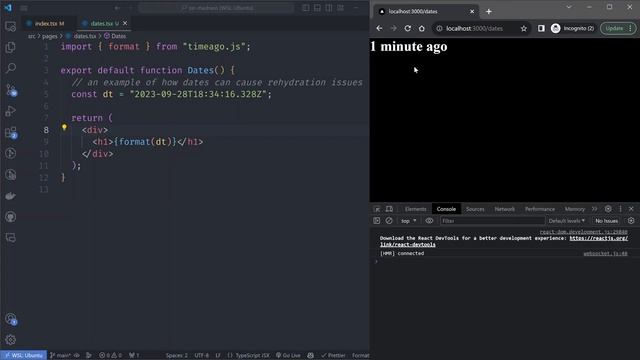Click the Chrome home button
The width and height of the screenshot is (640, 360).
[422, 28]
